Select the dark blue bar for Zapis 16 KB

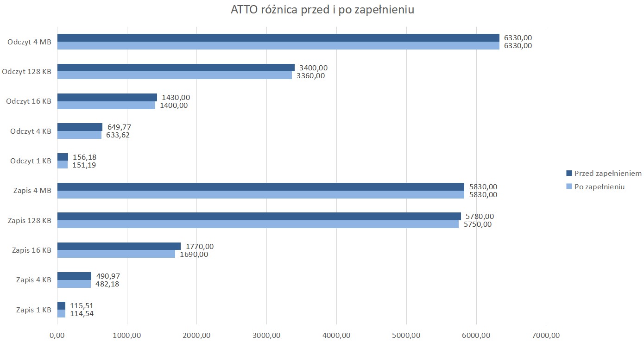(119, 246)
